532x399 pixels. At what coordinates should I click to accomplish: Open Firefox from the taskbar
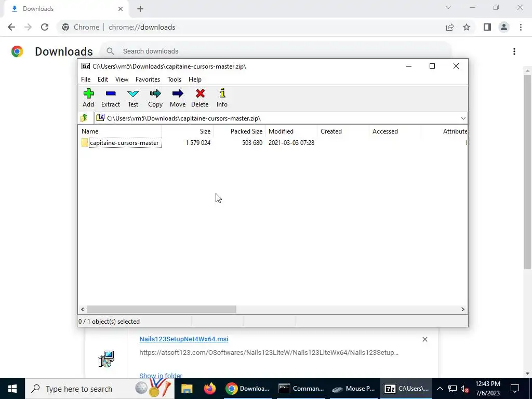[210, 389]
